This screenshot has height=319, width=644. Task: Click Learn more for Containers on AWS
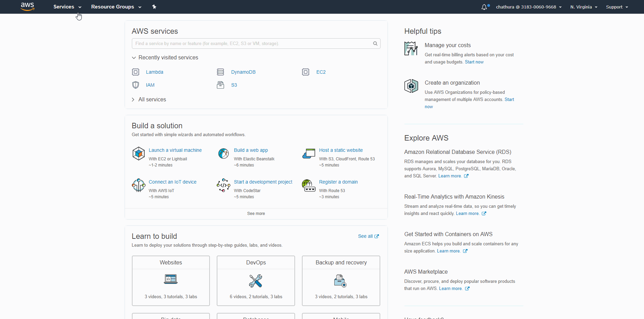click(449, 251)
